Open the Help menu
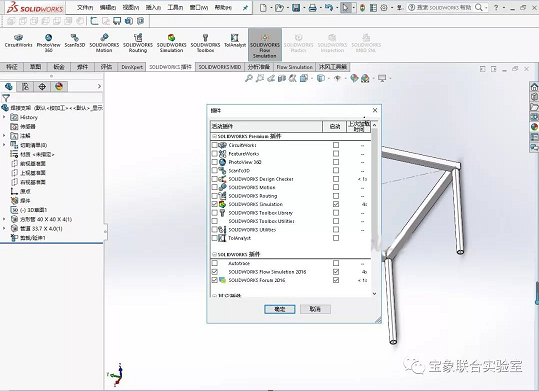Viewport: 539px width, 391px height. pos(223,7)
